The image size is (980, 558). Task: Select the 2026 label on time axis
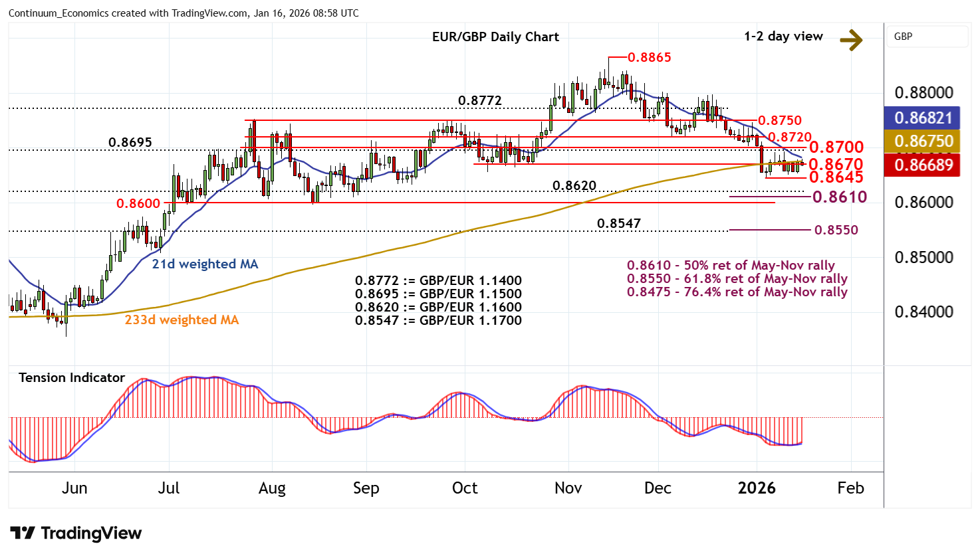[x=757, y=488]
